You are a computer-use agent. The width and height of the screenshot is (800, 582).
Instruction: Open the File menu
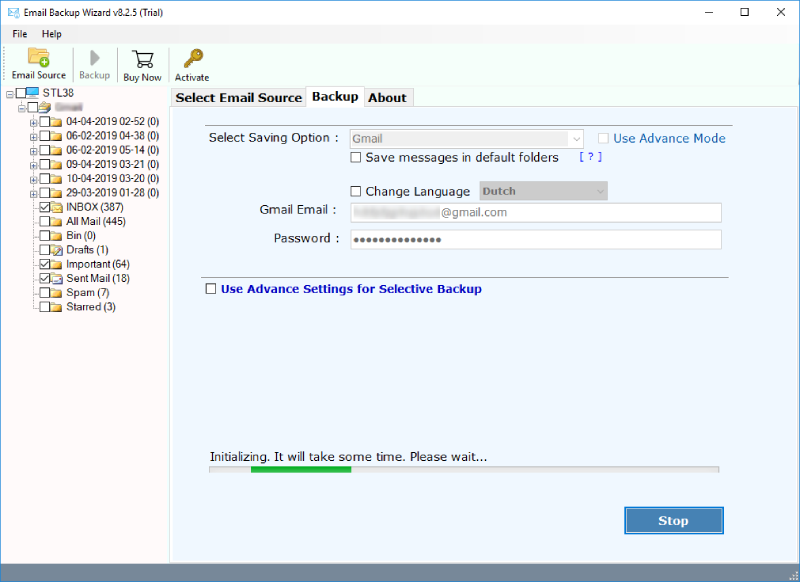(x=20, y=34)
